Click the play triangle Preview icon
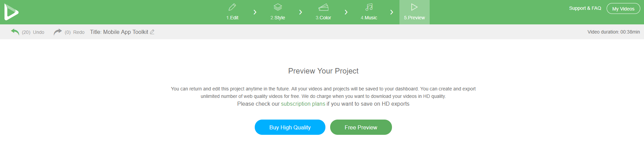644x147 pixels. (414, 7)
